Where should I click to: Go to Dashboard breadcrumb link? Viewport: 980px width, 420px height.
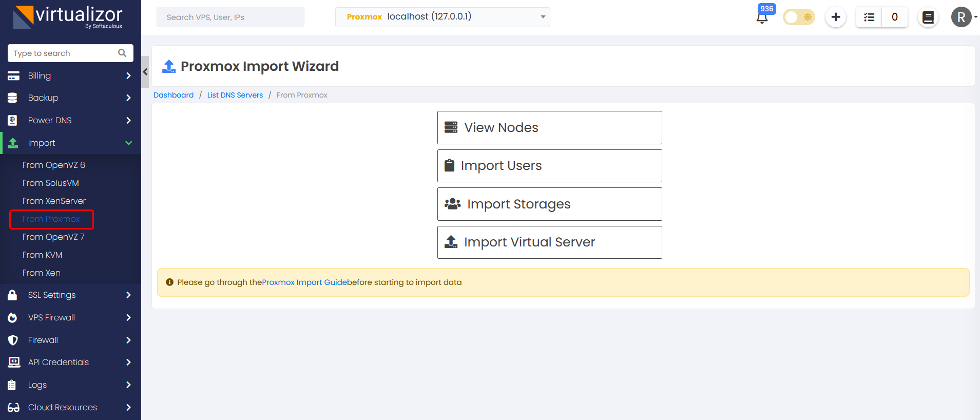point(174,95)
